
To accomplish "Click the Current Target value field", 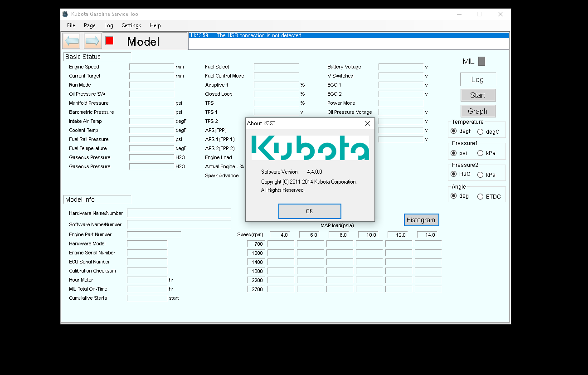I will click(151, 76).
